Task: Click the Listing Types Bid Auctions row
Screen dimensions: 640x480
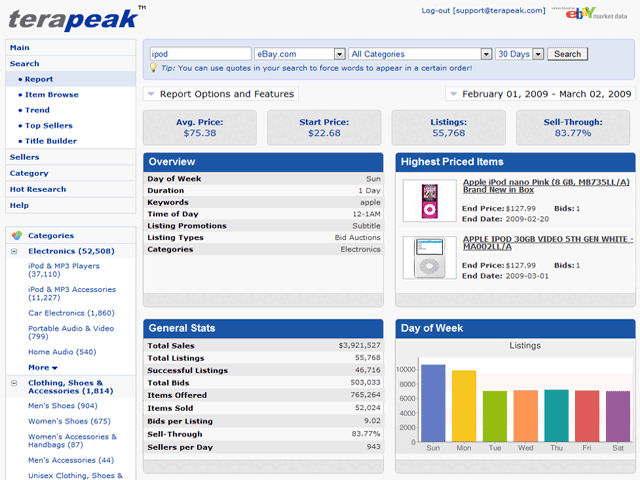Action: [x=263, y=238]
